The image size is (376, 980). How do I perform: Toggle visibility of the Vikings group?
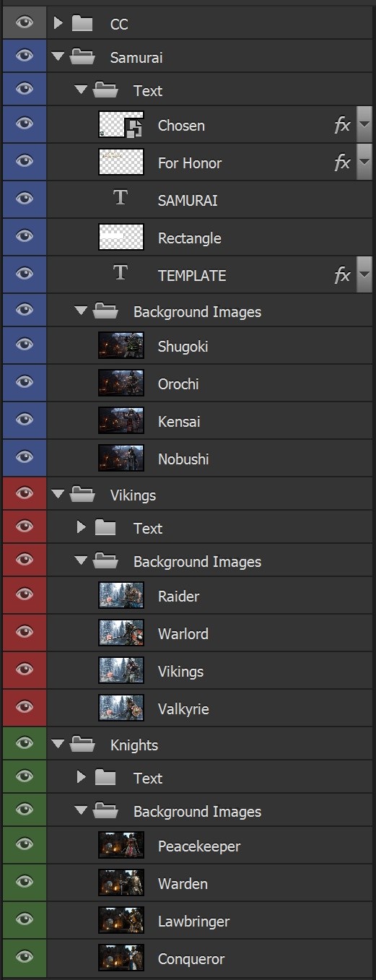click(25, 494)
